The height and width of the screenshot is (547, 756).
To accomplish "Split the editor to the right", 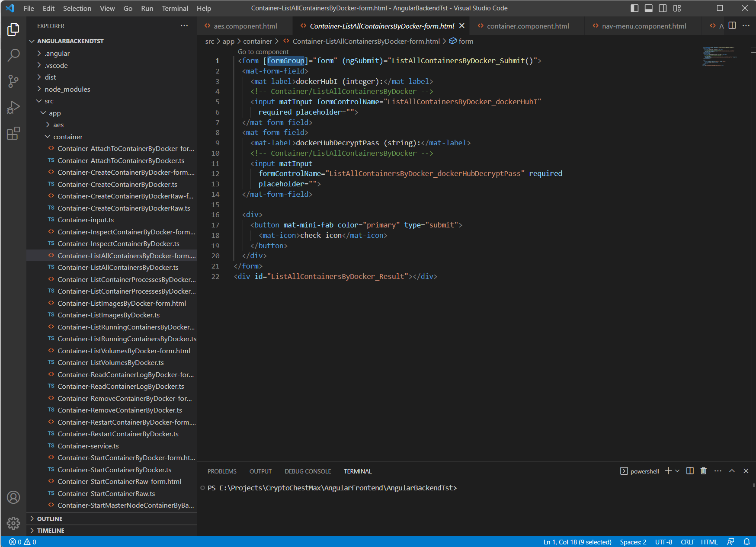I will [x=732, y=26].
